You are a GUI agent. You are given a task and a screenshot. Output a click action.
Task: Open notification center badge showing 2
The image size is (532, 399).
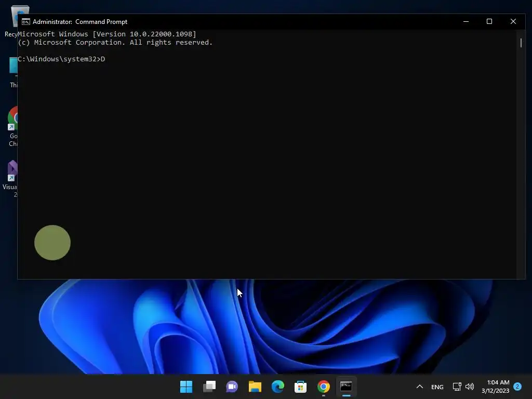tap(517, 387)
